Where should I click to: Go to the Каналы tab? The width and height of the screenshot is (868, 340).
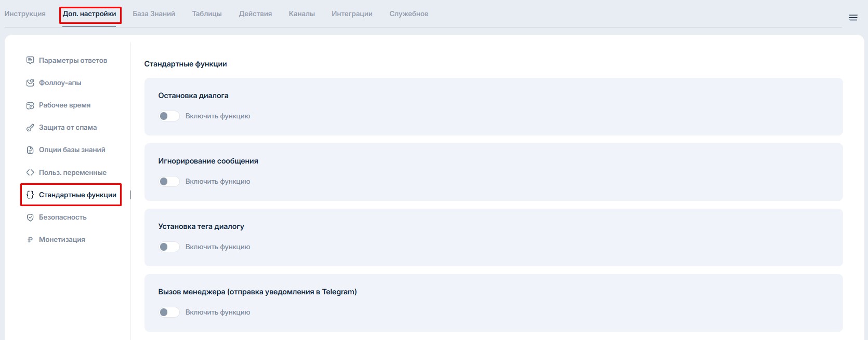(301, 14)
